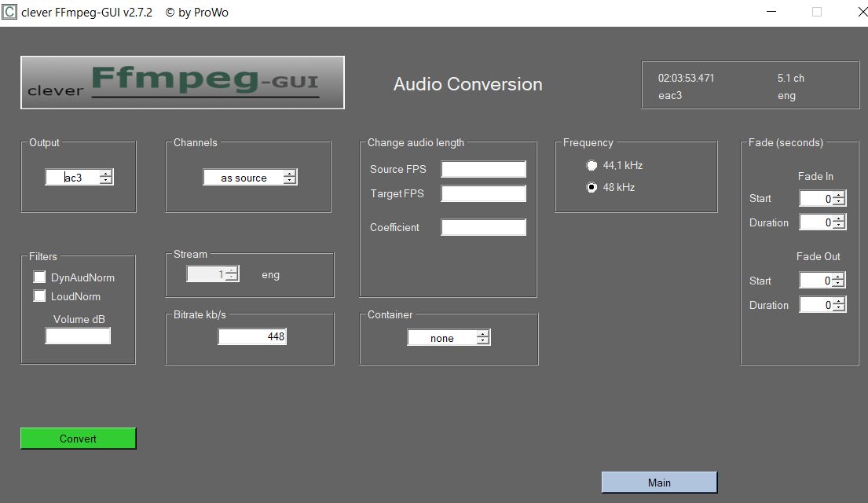Open the Container selector showing none
This screenshot has height=503, width=868.
tap(449, 337)
